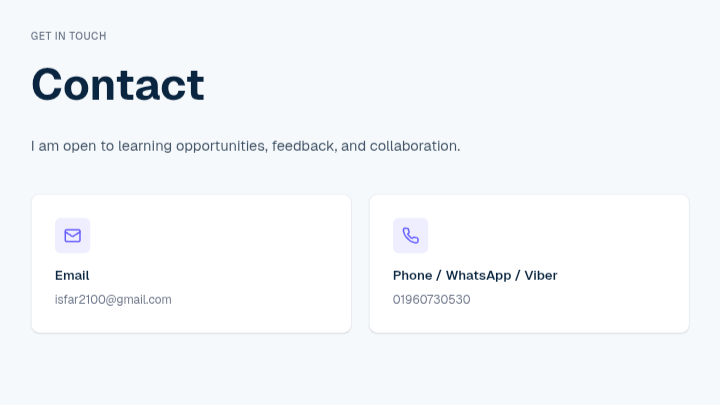Click the word TOUCH in the top label

(x=88, y=36)
